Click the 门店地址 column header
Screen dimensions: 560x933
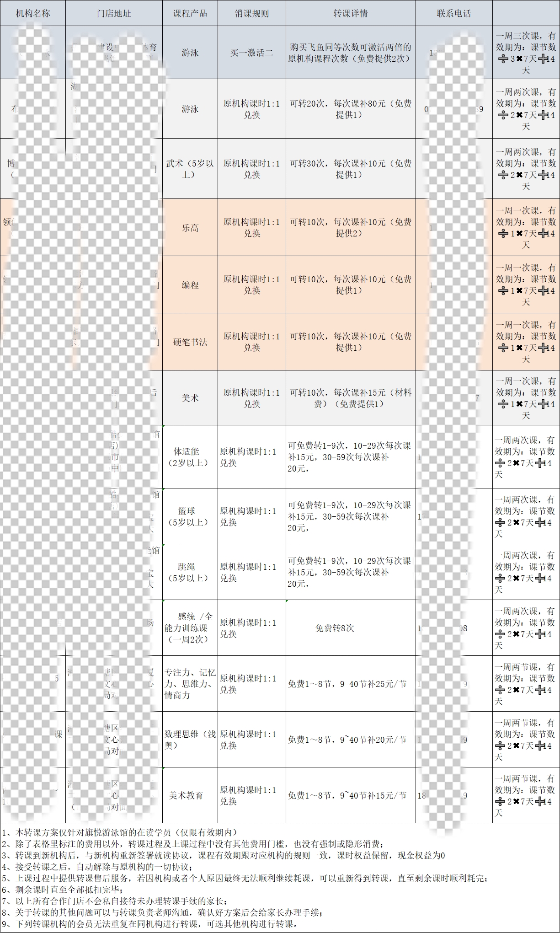(114, 13)
